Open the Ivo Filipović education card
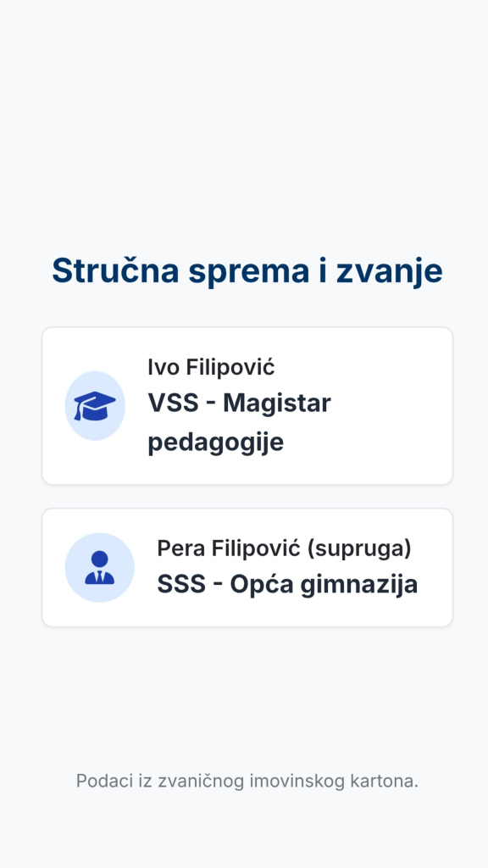This screenshot has width=488, height=868. tap(247, 406)
